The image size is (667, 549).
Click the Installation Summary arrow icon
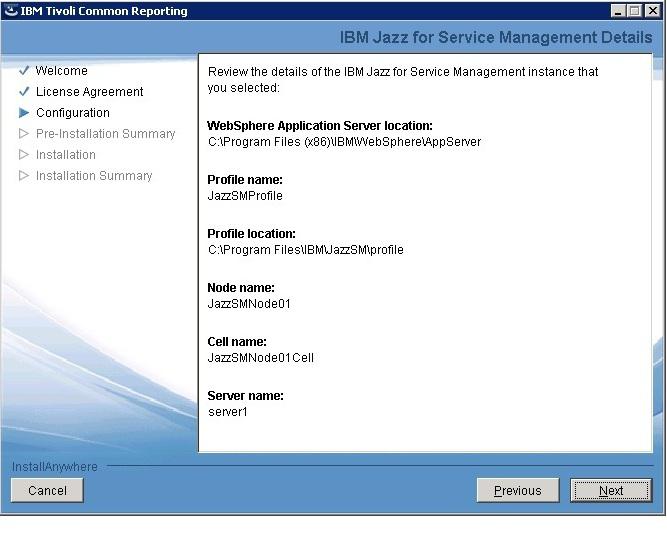click(x=24, y=176)
